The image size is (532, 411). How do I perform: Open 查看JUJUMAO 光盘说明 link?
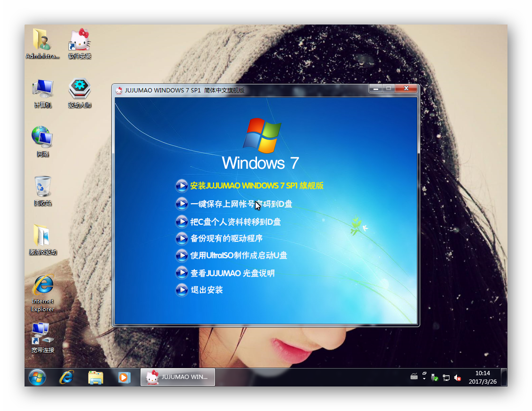(233, 273)
